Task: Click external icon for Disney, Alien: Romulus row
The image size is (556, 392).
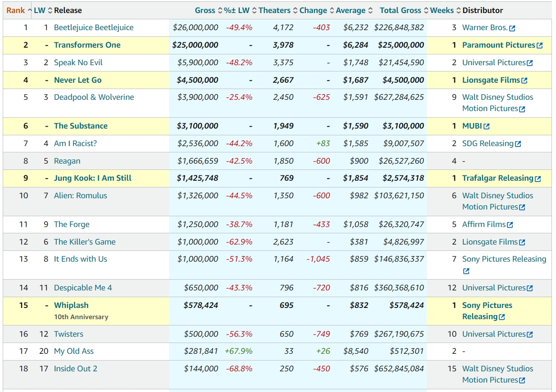Action: tap(522, 208)
